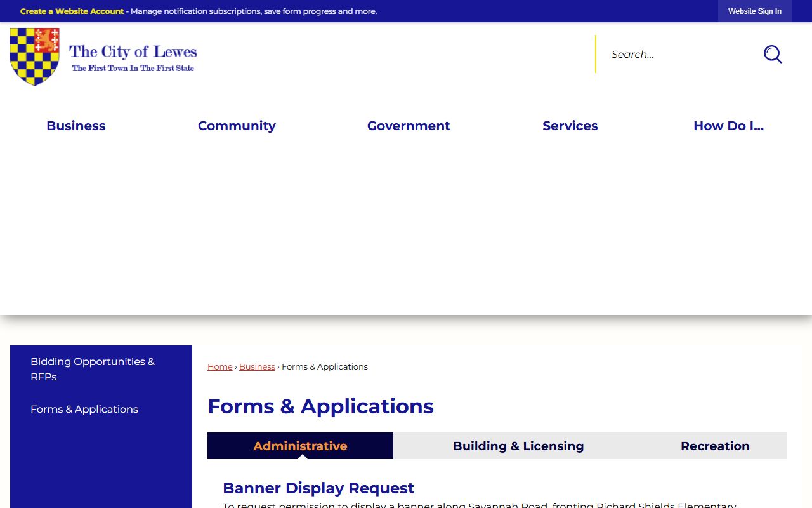Switch to the Building & Licensing tab

point(518,446)
